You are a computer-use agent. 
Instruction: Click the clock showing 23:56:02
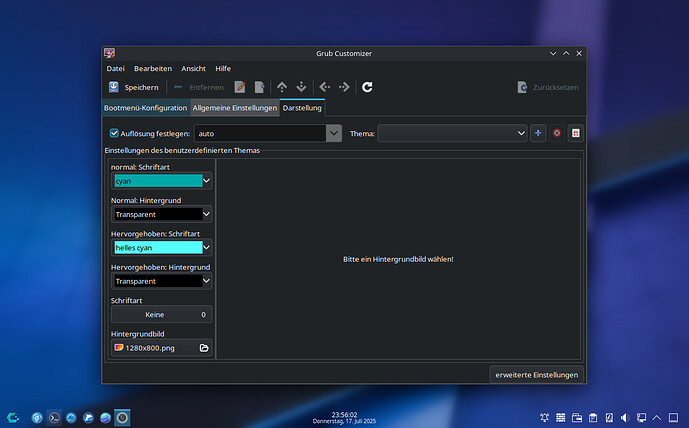coord(344,417)
